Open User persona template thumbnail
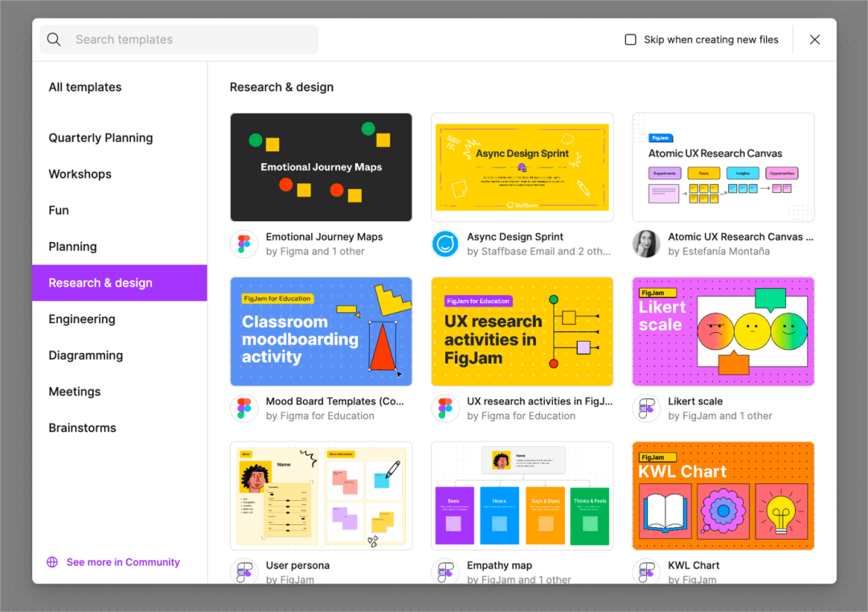868x612 pixels. click(x=321, y=495)
